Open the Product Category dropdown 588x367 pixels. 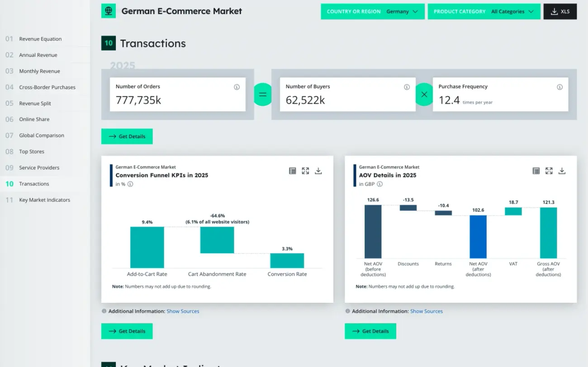484,12
